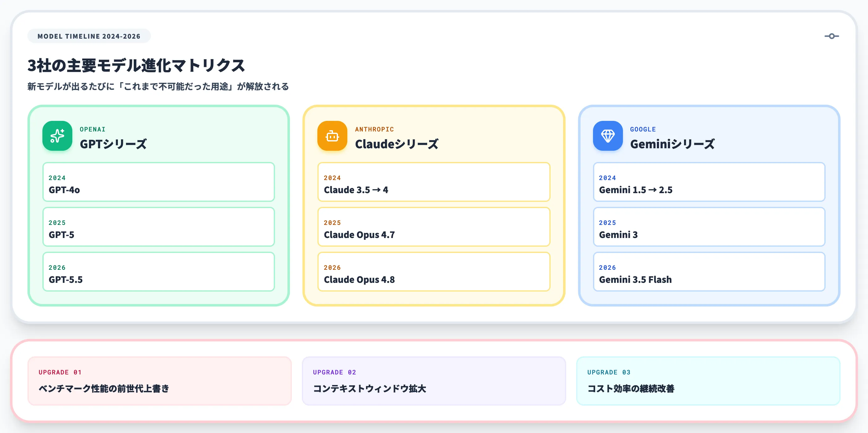The height and width of the screenshot is (433, 868).
Task: Click the text コンテキストウィンドウ拡大
Action: tap(370, 388)
